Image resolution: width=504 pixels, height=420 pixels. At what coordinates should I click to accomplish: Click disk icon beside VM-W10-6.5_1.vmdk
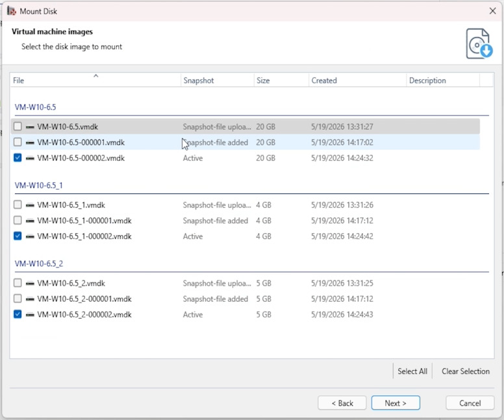[x=30, y=205]
